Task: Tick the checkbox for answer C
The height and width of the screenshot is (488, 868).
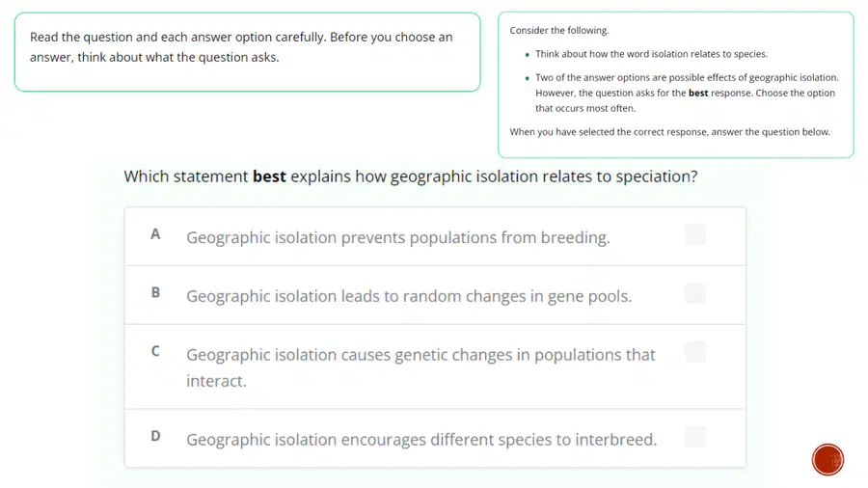Action: coord(695,352)
